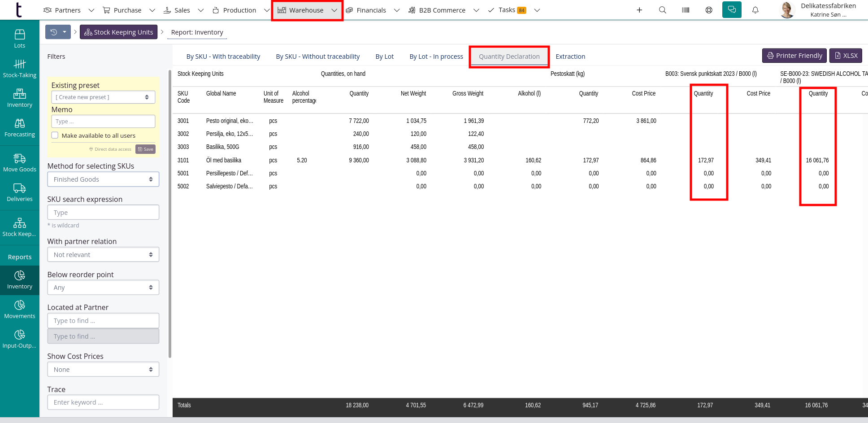The width and height of the screenshot is (868, 423).
Task: Open the Show Cost Prices dropdown
Action: point(103,370)
